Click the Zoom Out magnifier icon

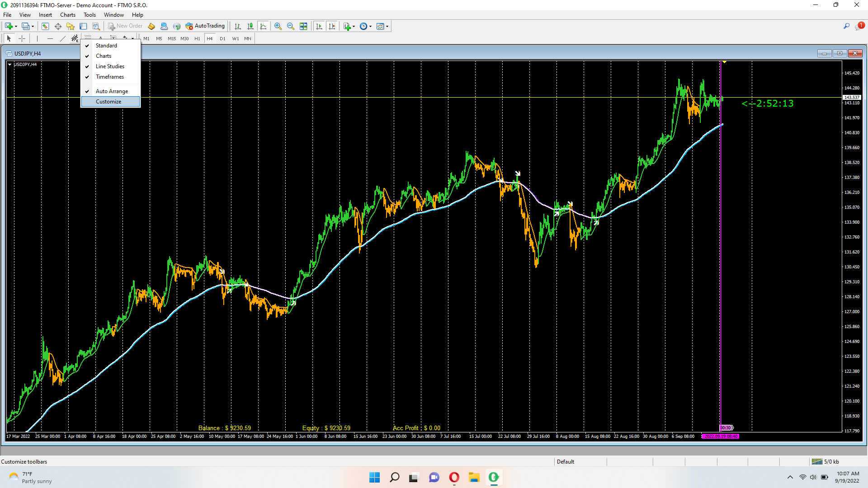click(291, 26)
